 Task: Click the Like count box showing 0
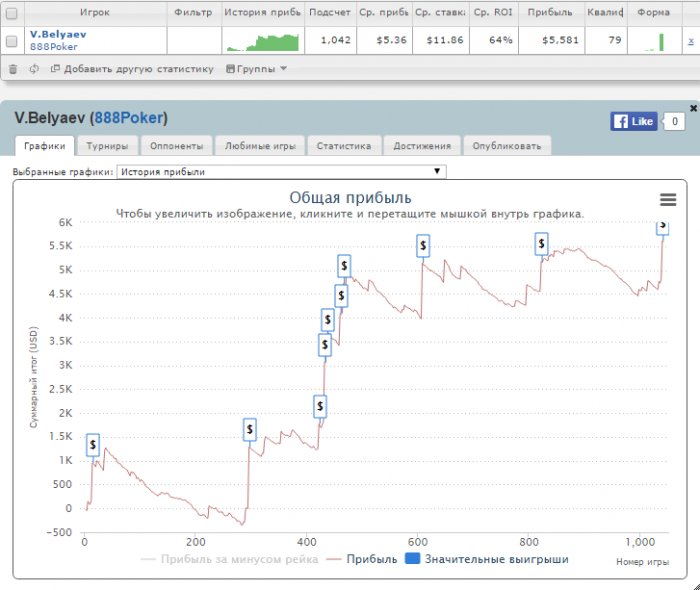[x=675, y=121]
